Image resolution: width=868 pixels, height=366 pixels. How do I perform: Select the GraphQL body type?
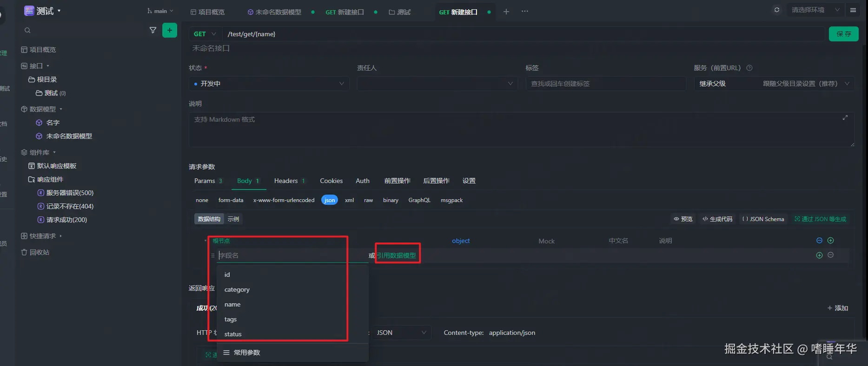click(x=419, y=200)
